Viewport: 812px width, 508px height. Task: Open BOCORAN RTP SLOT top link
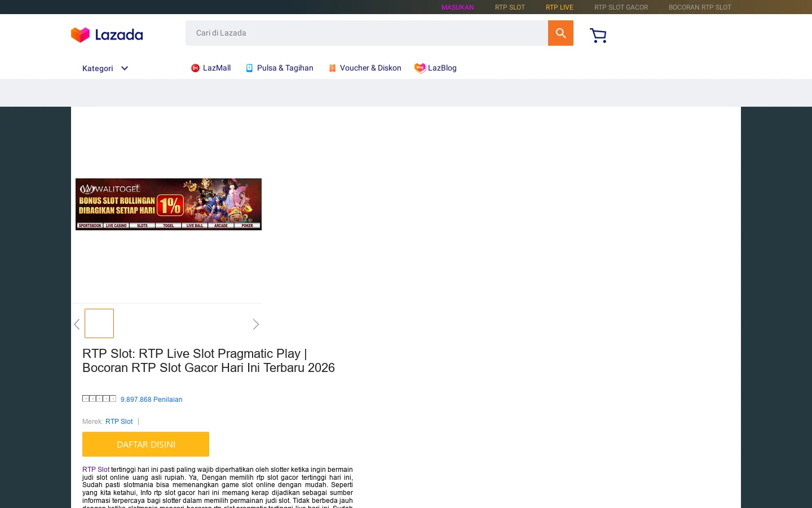700,7
